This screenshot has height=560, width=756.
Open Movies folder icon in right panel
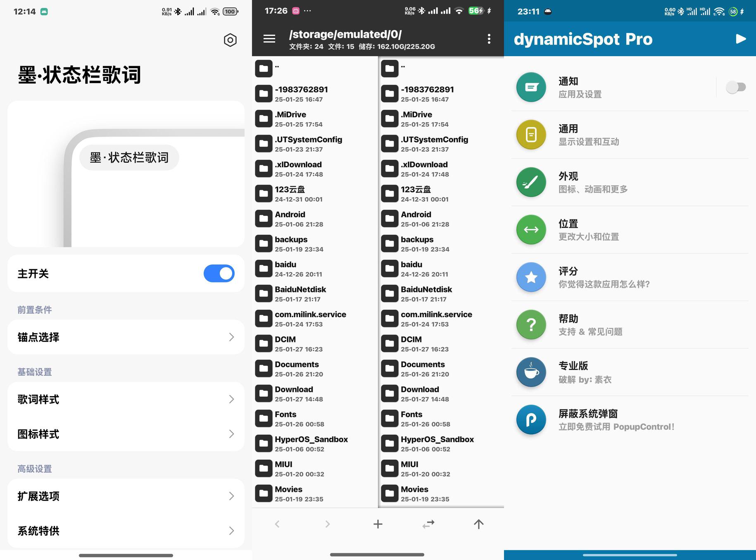390,493
